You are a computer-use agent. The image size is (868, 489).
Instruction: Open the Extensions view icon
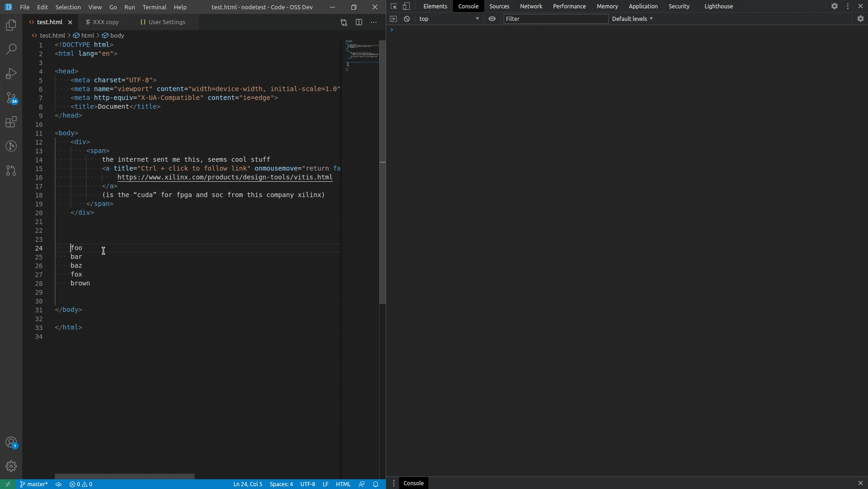click(11, 123)
